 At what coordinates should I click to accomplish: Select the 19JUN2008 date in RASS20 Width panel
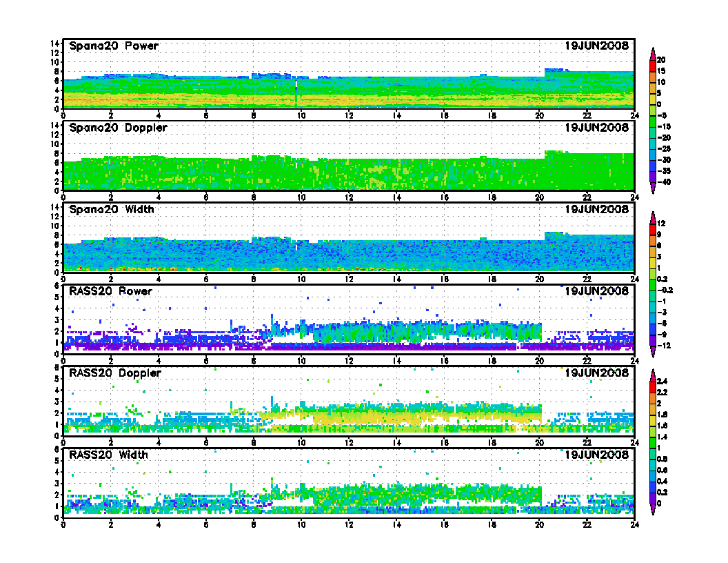coord(596,455)
